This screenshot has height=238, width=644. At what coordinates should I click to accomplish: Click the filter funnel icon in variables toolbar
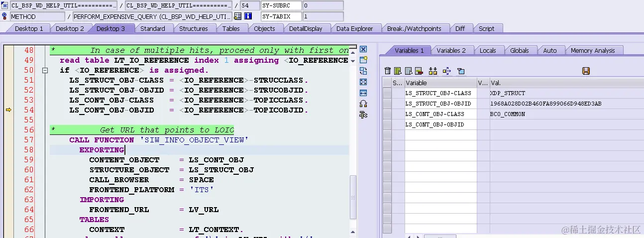(x=461, y=71)
